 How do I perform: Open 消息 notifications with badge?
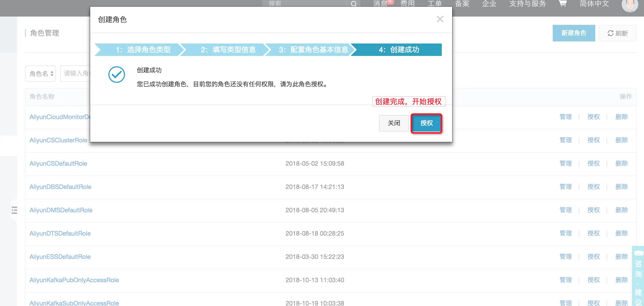coord(381,4)
